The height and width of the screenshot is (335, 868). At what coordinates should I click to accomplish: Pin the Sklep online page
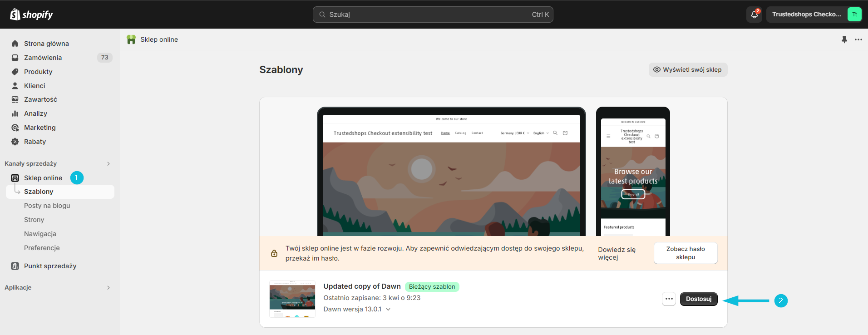pos(844,39)
